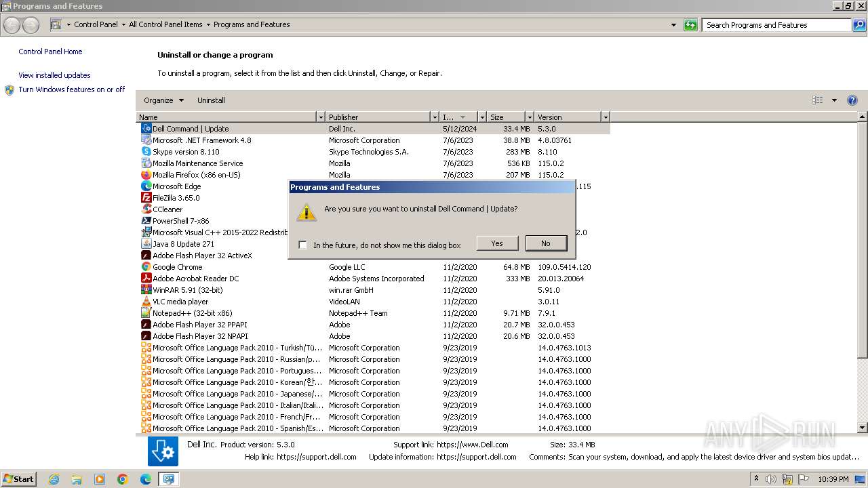Open the Organize dropdown menu

click(163, 100)
